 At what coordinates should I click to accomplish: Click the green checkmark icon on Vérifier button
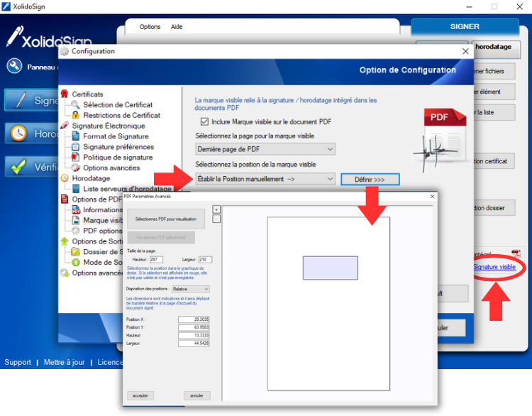pyautogui.click(x=18, y=166)
